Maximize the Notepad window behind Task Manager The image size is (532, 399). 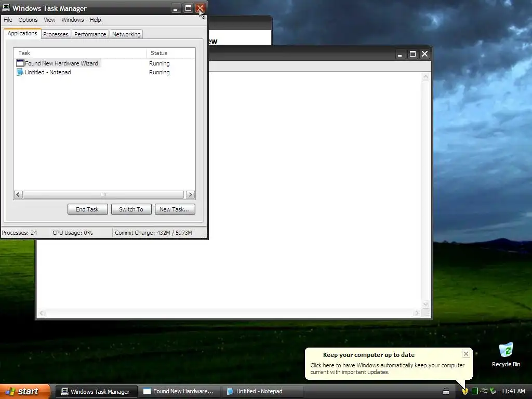[x=413, y=54]
